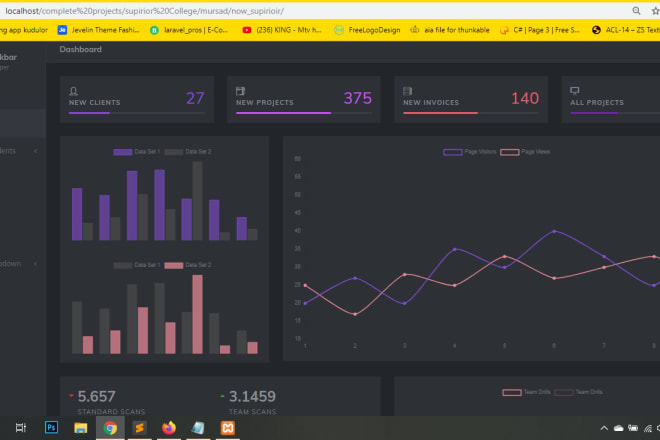This screenshot has height=440, width=660.
Task: Click the NEW INVOICES card label
Action: 431,102
